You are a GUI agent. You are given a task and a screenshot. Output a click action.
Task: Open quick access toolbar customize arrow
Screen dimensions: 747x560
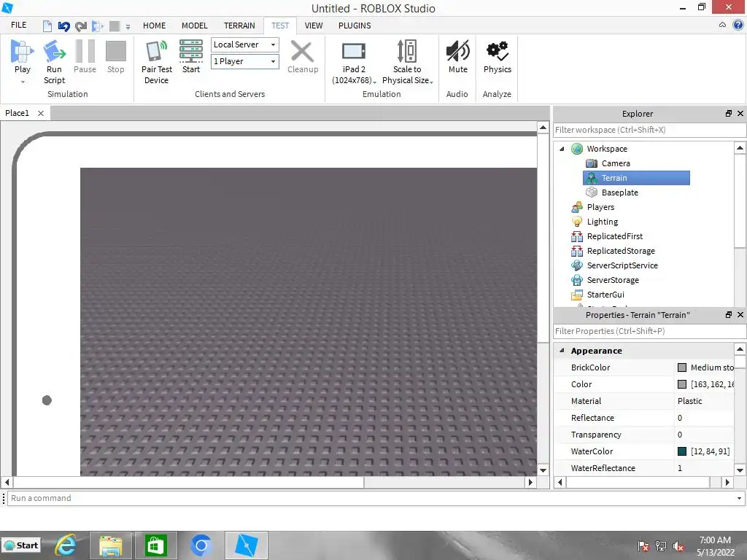[x=128, y=27]
